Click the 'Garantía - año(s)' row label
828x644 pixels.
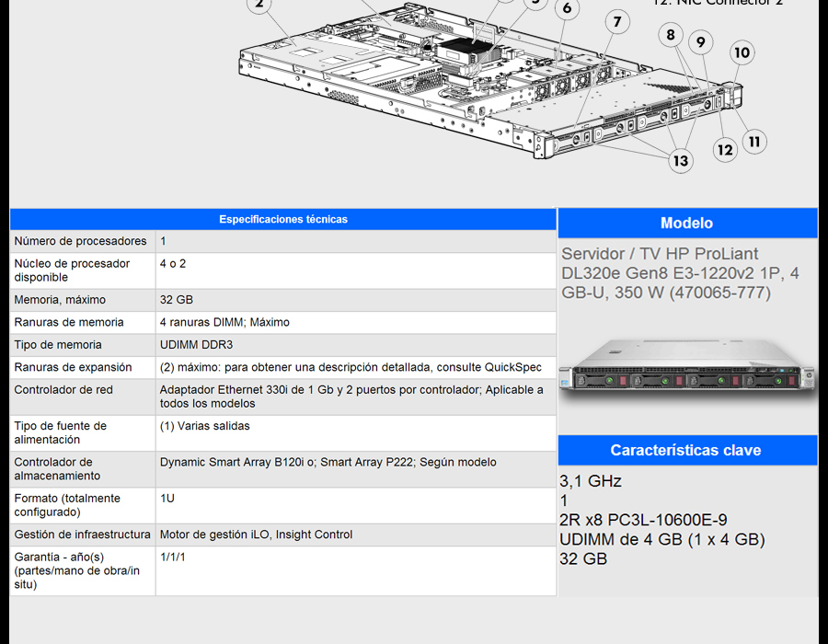click(x=77, y=570)
